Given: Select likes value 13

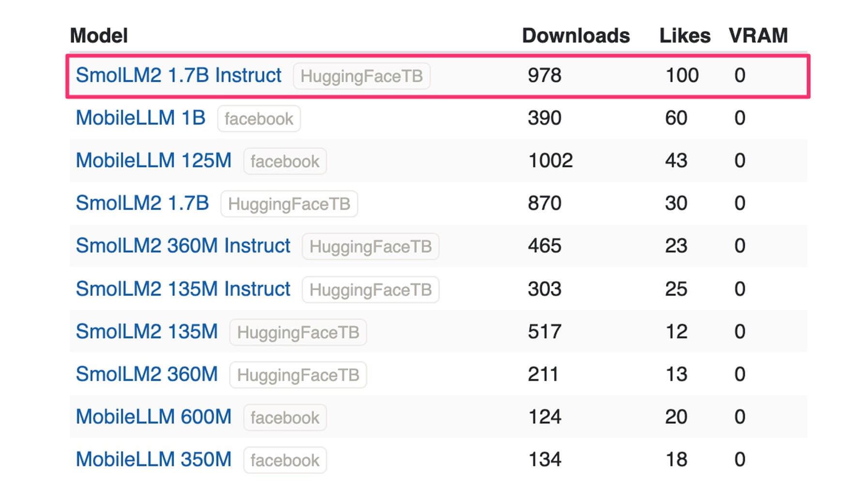Looking at the screenshot, I should pos(677,374).
